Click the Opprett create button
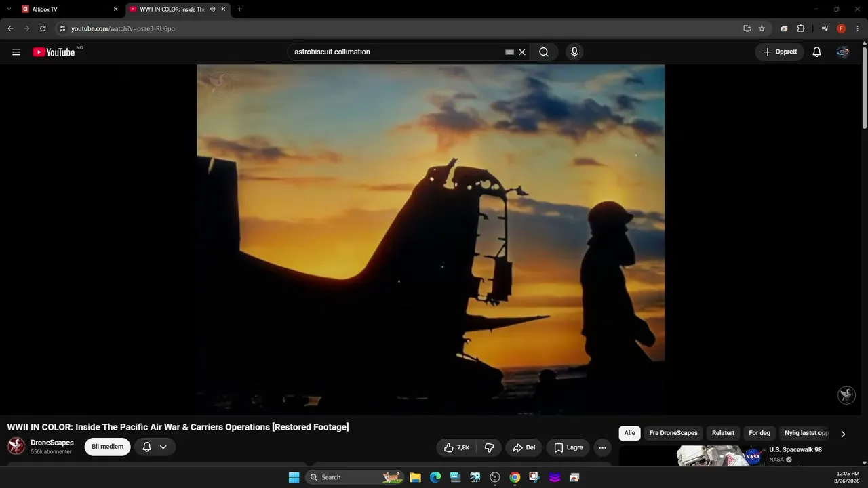Image resolution: width=868 pixels, height=488 pixels. (780, 52)
